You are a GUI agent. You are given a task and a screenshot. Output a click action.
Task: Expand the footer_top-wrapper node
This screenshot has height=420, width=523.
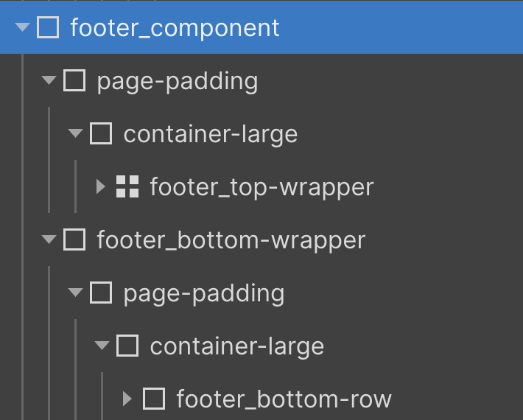[101, 186]
